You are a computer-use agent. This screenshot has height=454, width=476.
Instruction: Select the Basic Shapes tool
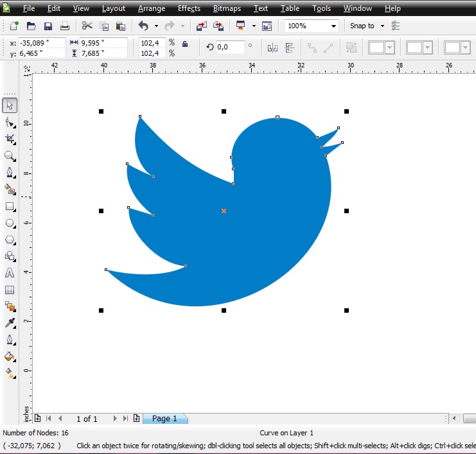(x=10, y=256)
